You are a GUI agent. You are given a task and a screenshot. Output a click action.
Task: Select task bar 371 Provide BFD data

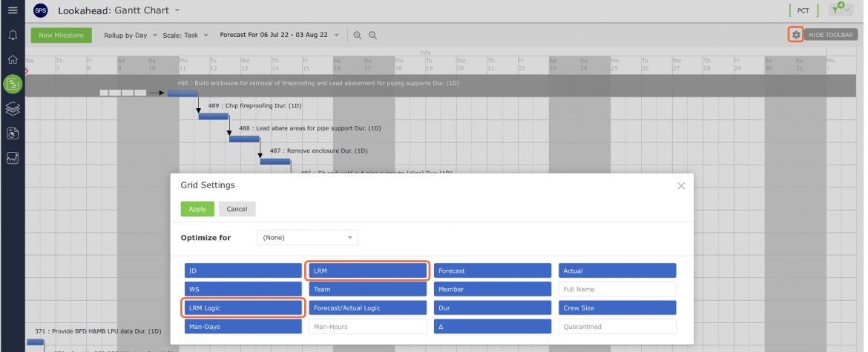(x=34, y=342)
